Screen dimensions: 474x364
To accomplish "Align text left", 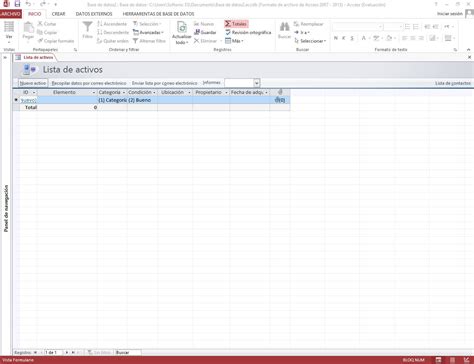I will (x=405, y=38).
